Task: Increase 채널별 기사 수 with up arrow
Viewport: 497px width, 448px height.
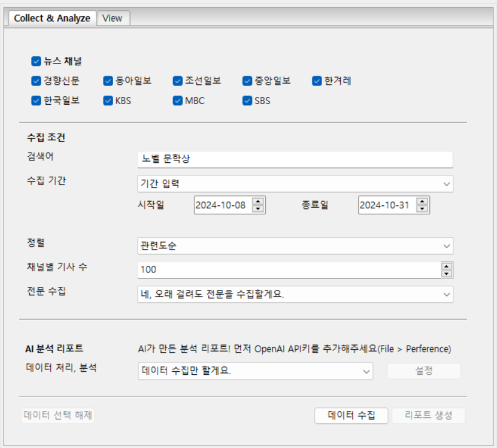Action: [447, 266]
